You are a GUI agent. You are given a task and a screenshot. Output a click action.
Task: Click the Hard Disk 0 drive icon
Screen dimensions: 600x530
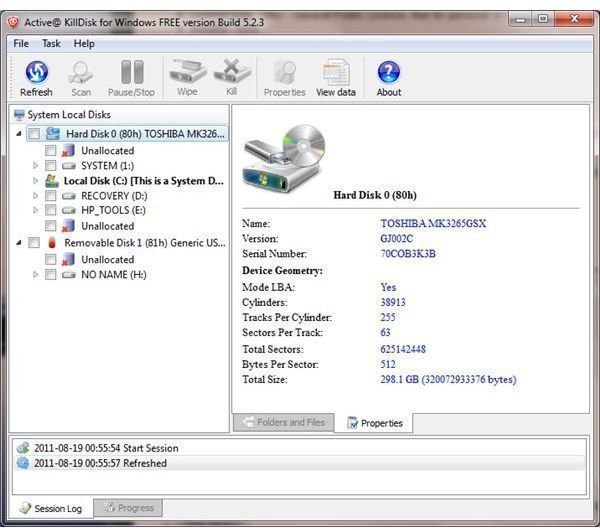tap(53, 134)
